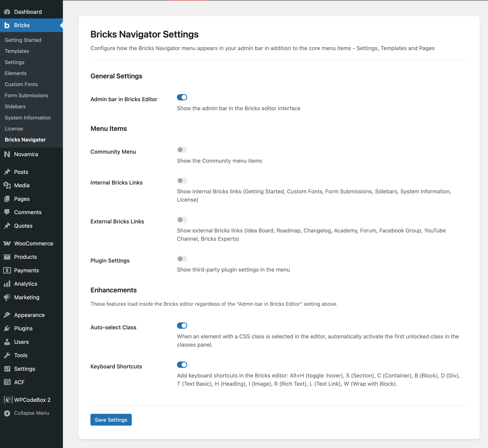The height and width of the screenshot is (448, 488).
Task: Open Form Submissions submenu item
Action: [27, 95]
